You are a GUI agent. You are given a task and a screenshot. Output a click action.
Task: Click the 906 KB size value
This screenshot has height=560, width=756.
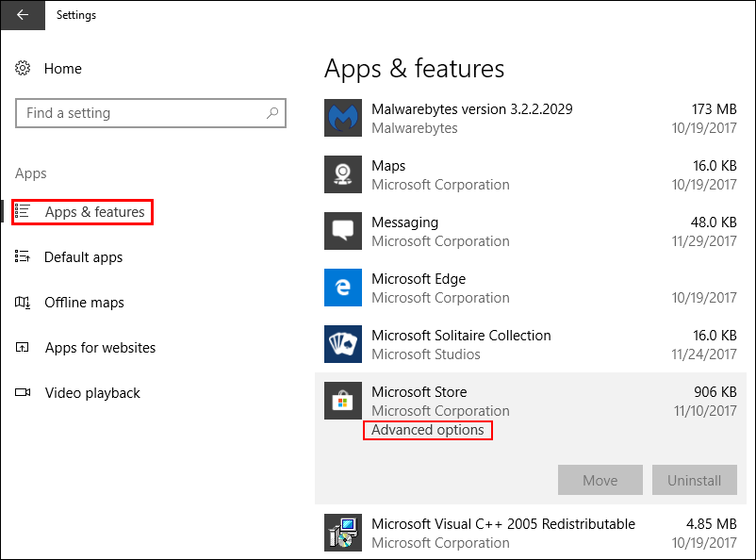[715, 391]
